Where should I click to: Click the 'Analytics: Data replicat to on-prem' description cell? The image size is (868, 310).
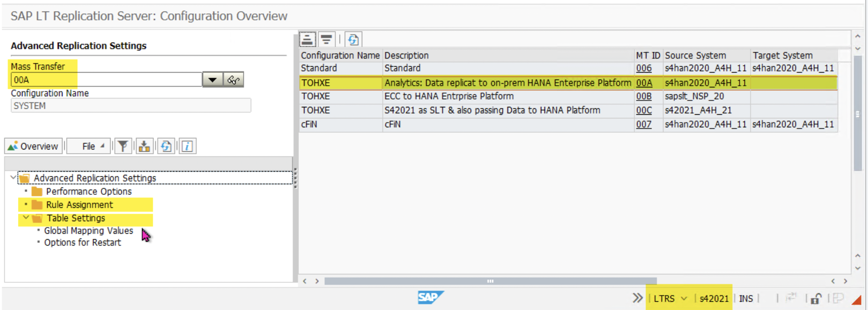coord(508,83)
